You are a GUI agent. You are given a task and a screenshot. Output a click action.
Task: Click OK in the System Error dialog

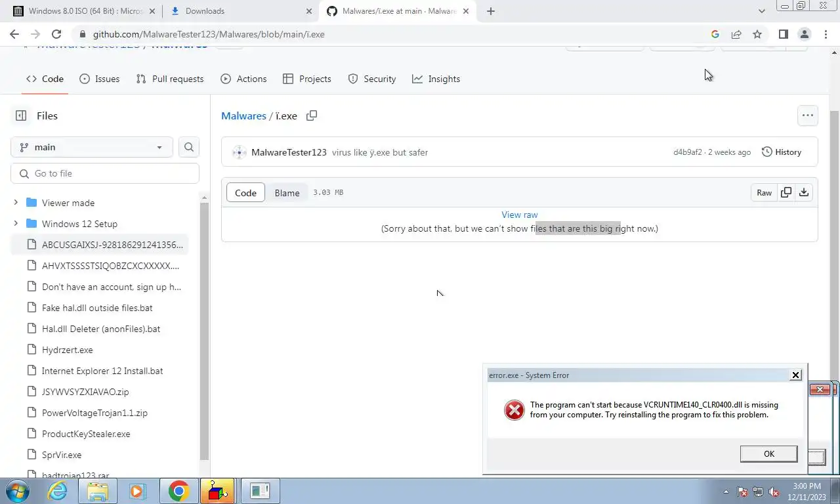click(x=768, y=453)
